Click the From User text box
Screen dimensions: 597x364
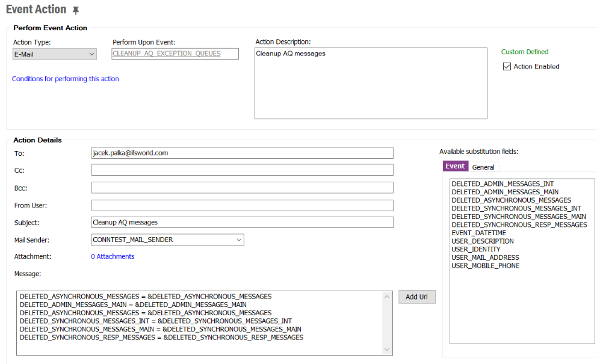coord(242,205)
